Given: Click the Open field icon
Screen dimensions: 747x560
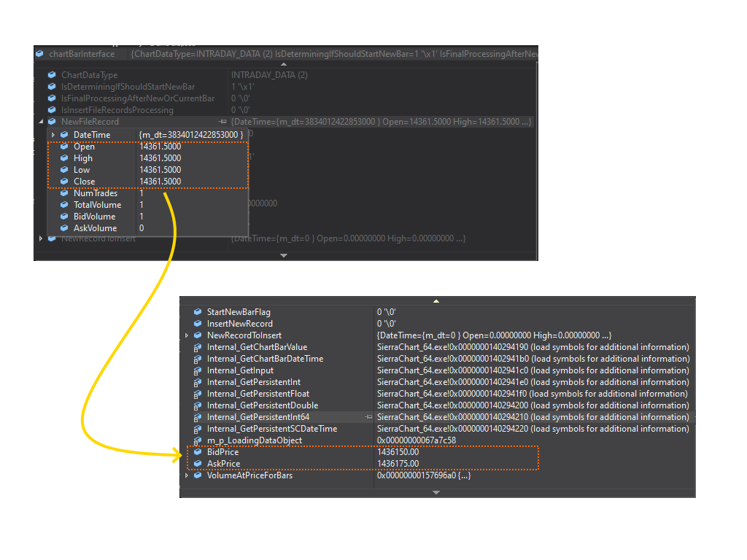Looking at the screenshot, I should pyautogui.click(x=64, y=147).
